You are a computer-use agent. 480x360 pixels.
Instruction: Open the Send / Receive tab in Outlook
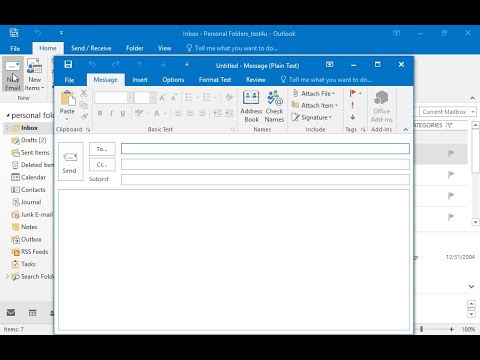click(91, 48)
